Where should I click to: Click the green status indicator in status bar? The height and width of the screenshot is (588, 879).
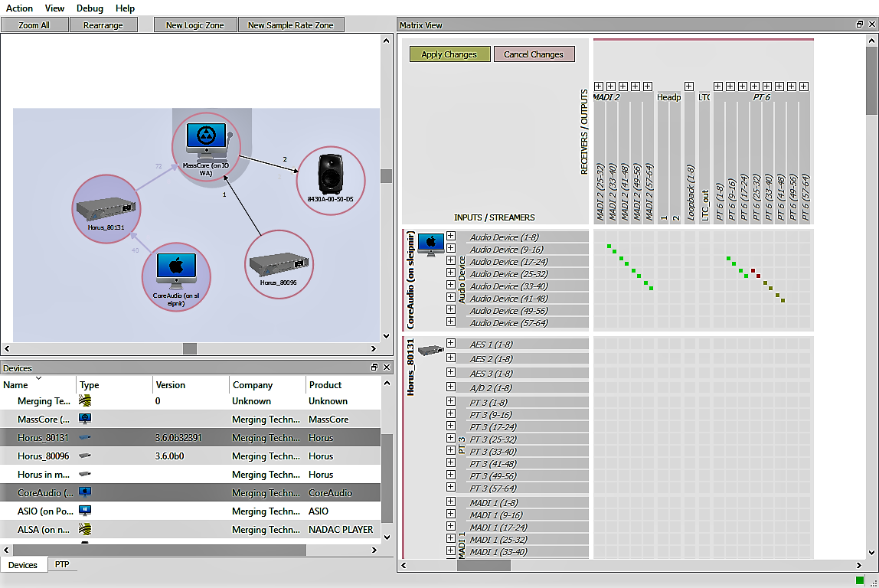click(x=860, y=580)
